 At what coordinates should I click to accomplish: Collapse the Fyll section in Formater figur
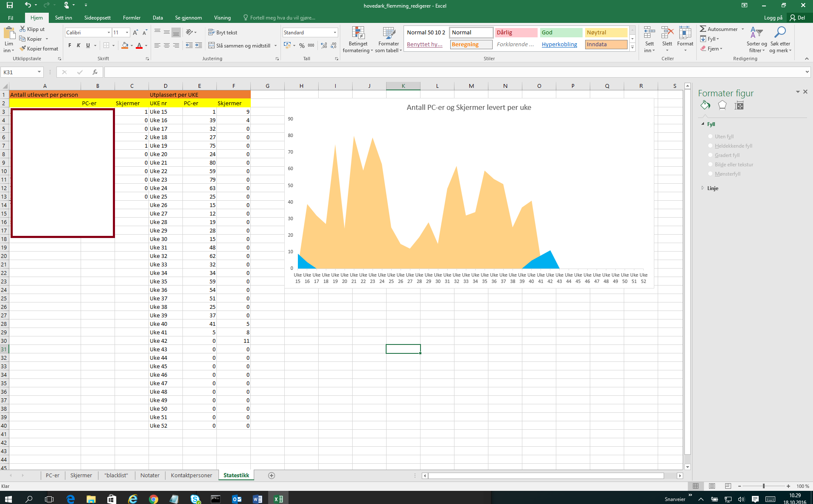coord(703,124)
